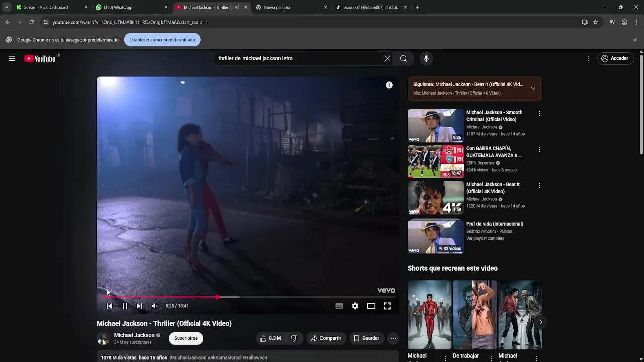Screen dimensions: 644x362
Task: Open the YouTube hamburger guide menu
Action: [12, 58]
